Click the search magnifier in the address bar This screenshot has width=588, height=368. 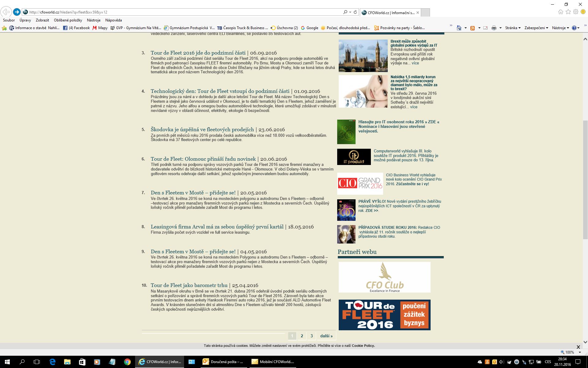[345, 12]
